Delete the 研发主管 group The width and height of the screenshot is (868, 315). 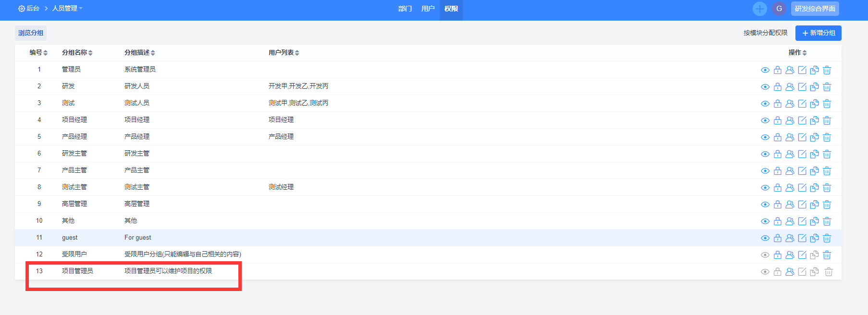[827, 154]
